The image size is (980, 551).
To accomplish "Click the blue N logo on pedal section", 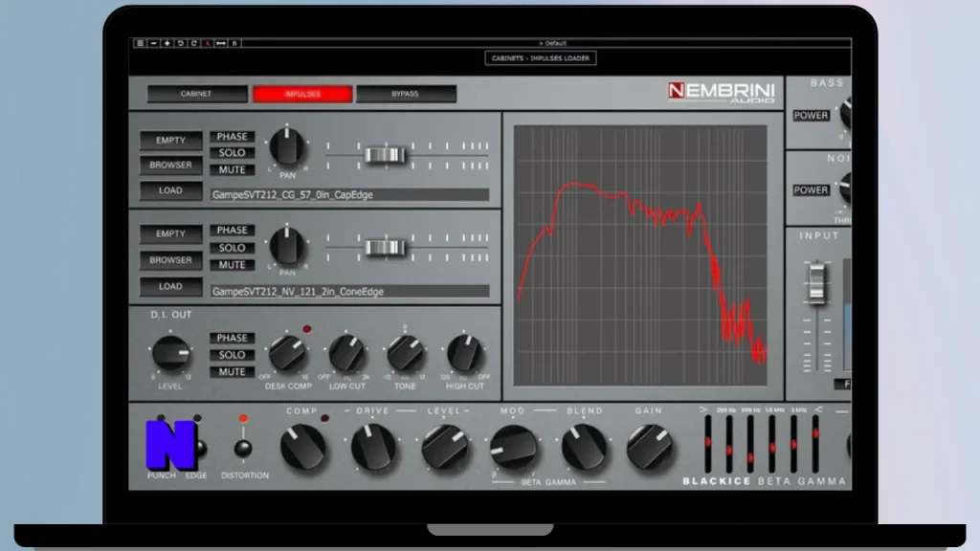I will tap(170, 444).
